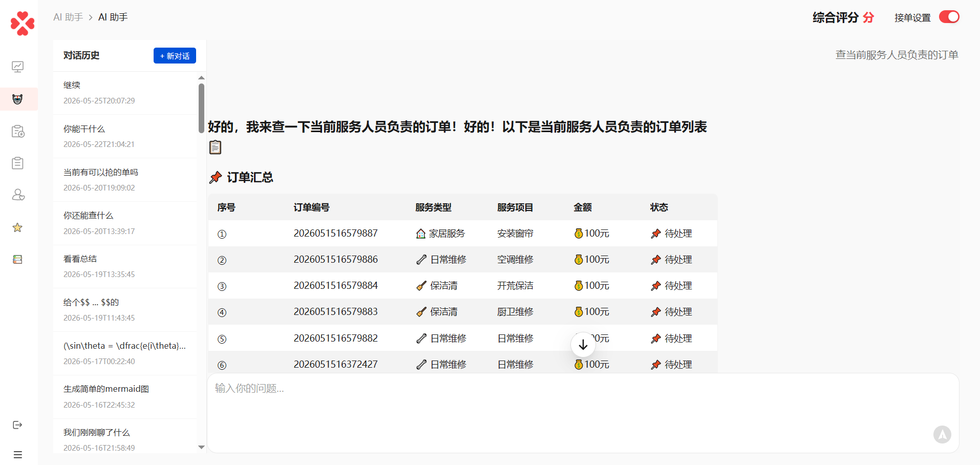The width and height of the screenshot is (980, 465).
Task: Open the 你能干什么 conversation
Action: coord(125,136)
